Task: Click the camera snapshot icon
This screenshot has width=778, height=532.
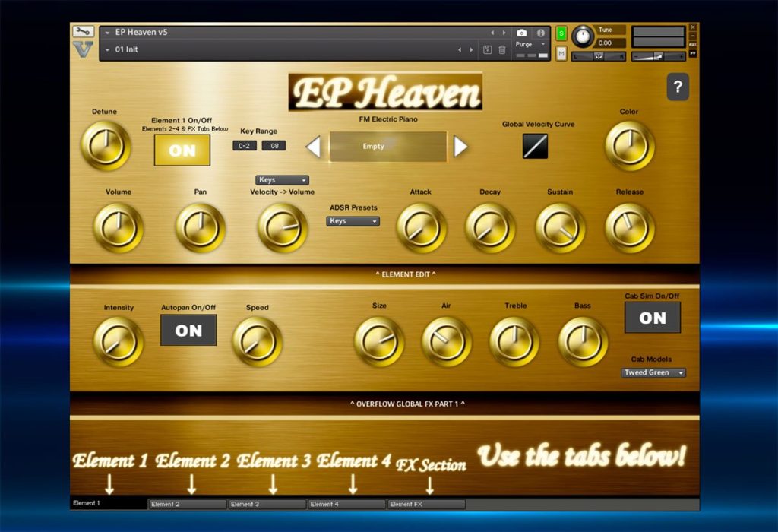Action: [521, 33]
